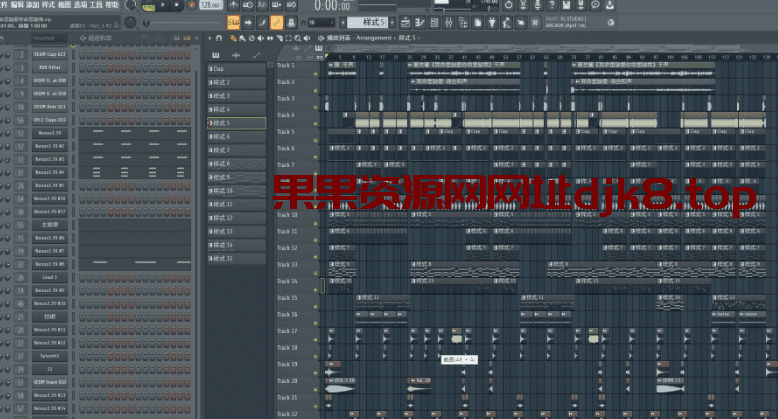Open the main snap selector dropdown
This screenshot has width=778, height=419.
[x=321, y=22]
